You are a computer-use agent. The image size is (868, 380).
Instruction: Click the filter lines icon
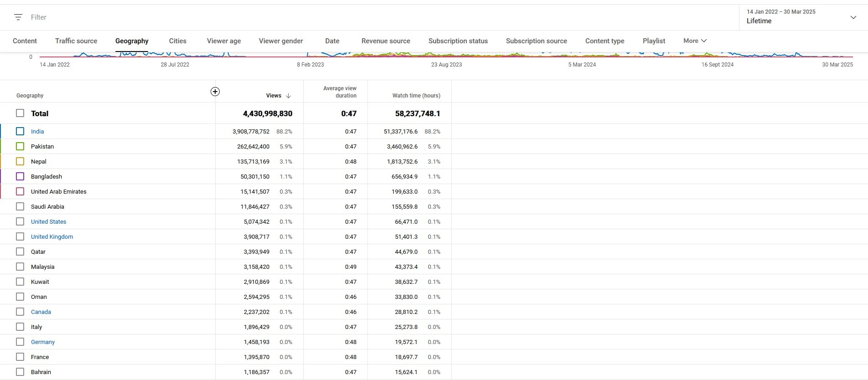coord(18,17)
